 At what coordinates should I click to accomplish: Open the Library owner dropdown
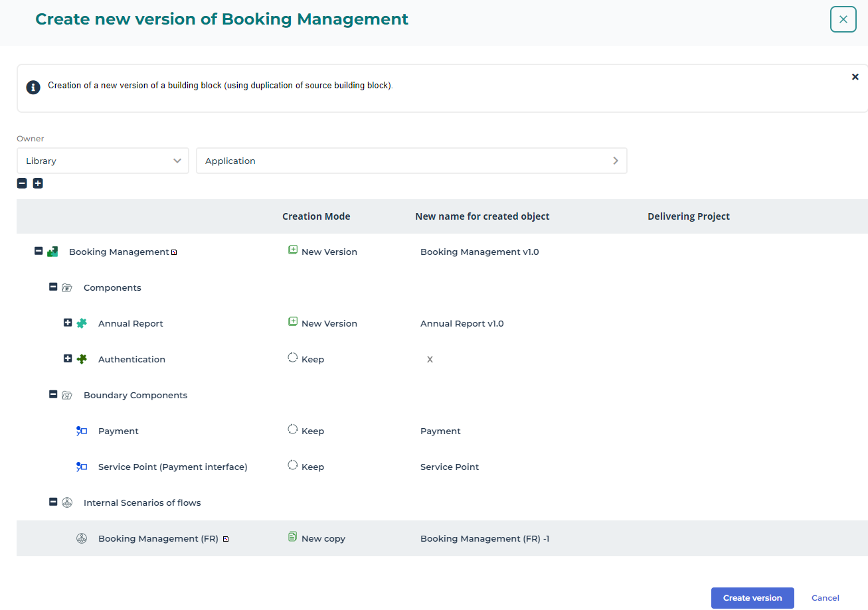[x=103, y=161]
